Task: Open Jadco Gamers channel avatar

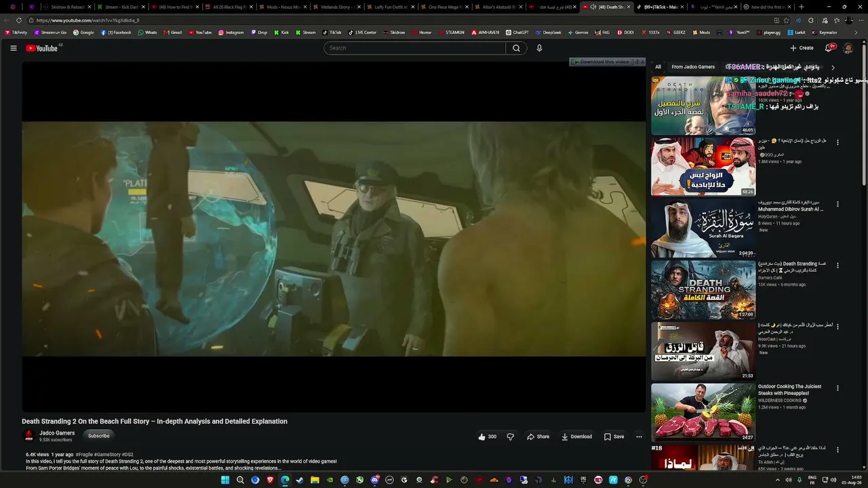Action: tap(29, 436)
